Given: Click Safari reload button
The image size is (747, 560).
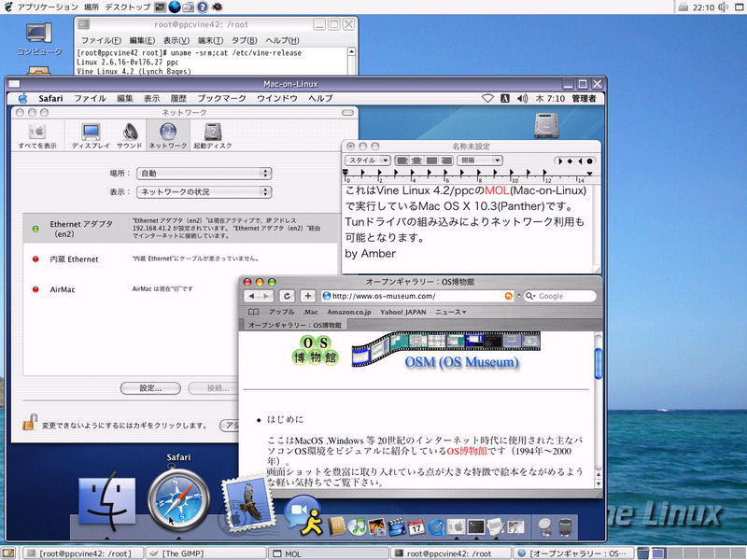Looking at the screenshot, I should click(287, 296).
